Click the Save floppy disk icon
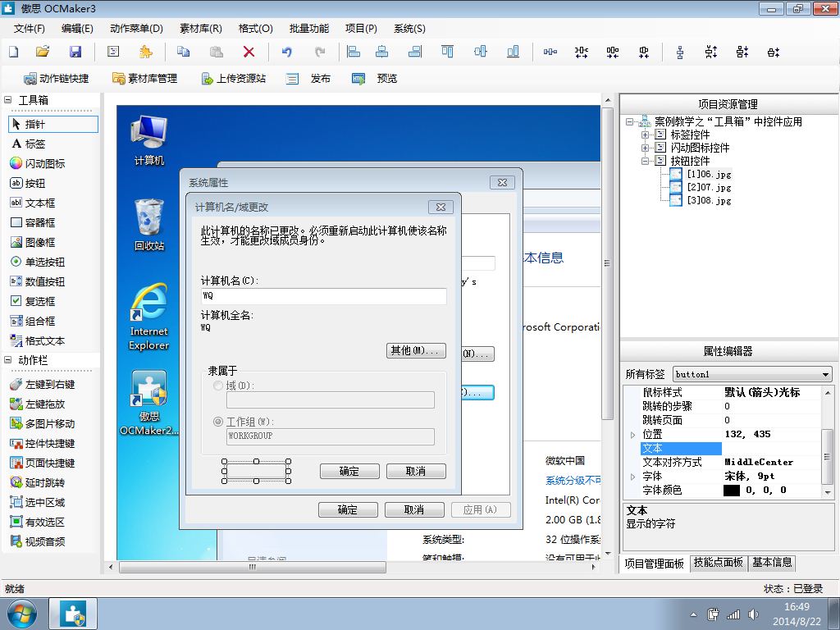Image resolution: width=840 pixels, height=630 pixels. point(75,52)
